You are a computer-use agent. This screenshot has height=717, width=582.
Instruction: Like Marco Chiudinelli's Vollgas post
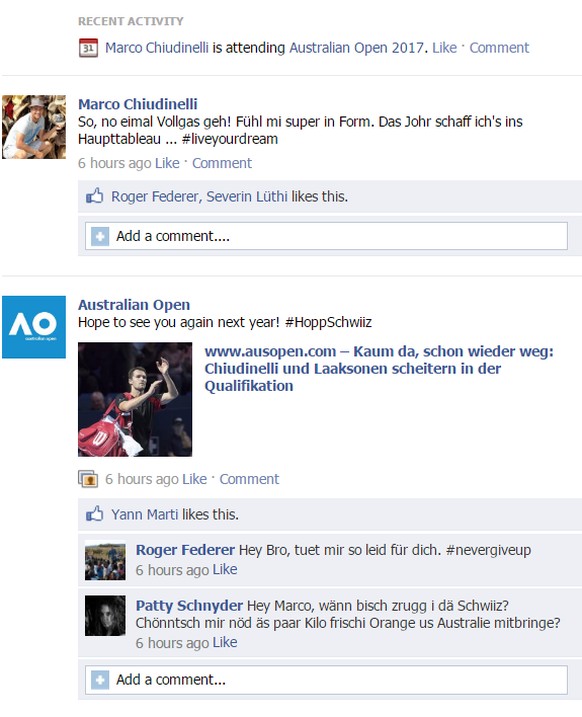tap(167, 163)
